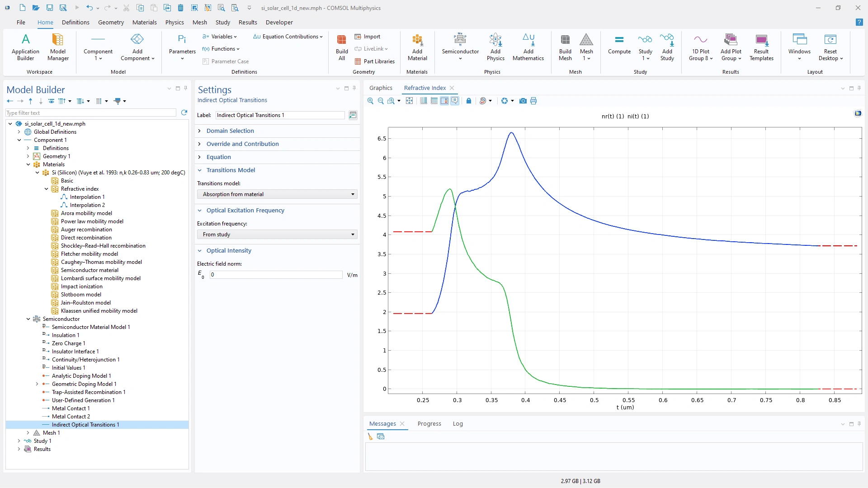This screenshot has width=868, height=488.
Task: Expand the Domain Selection section
Action: point(230,131)
